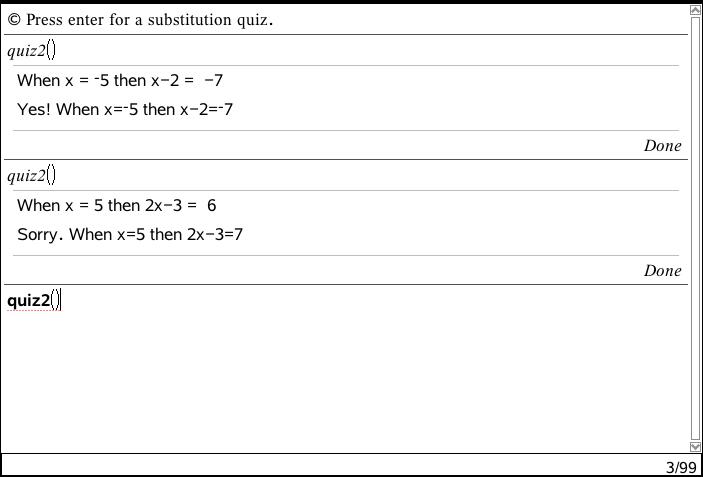Select the second quiz2() history entry
This screenshot has height=477, width=703.
click(x=32, y=176)
